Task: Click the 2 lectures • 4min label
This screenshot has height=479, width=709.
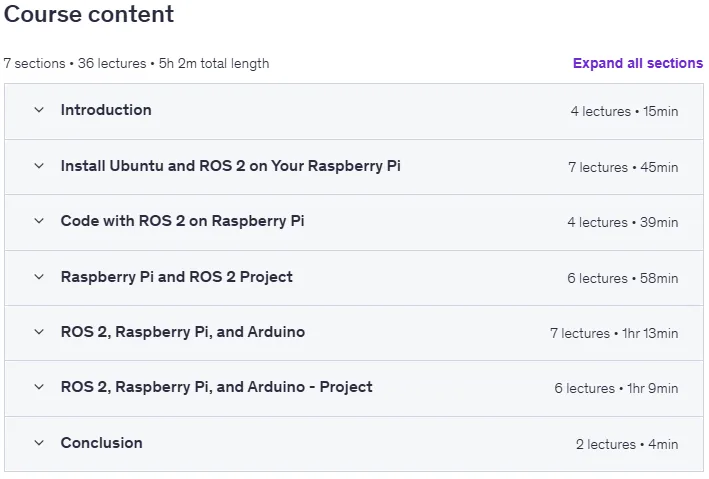Action: pos(627,444)
